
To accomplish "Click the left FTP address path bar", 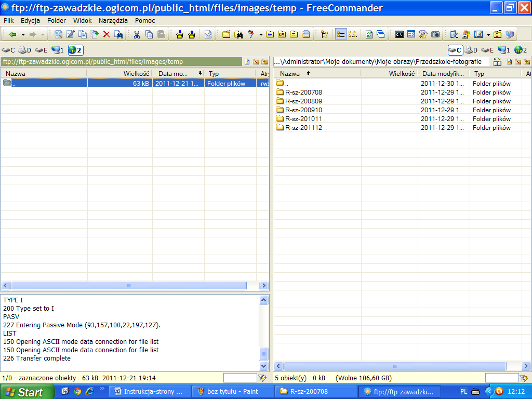I will (x=121, y=61).
